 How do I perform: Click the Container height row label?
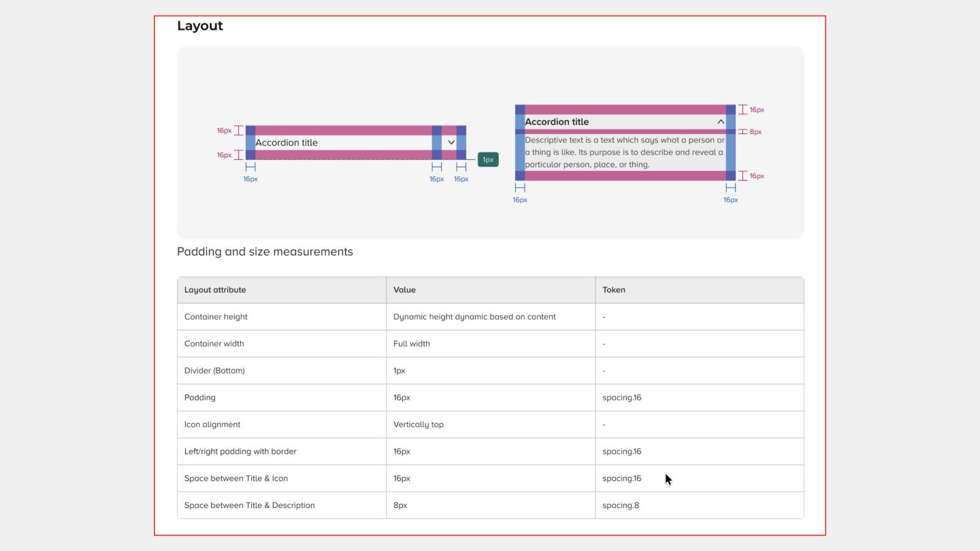click(x=216, y=317)
